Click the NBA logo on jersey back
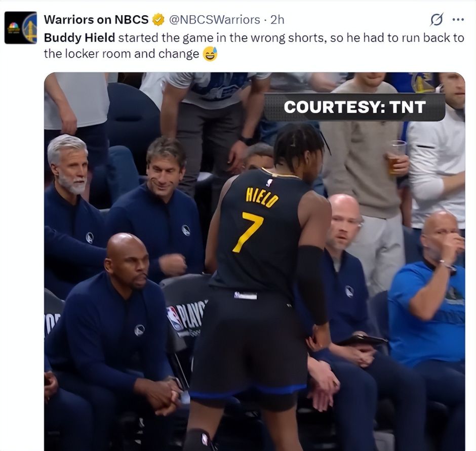476x451 pixels. pos(269,183)
